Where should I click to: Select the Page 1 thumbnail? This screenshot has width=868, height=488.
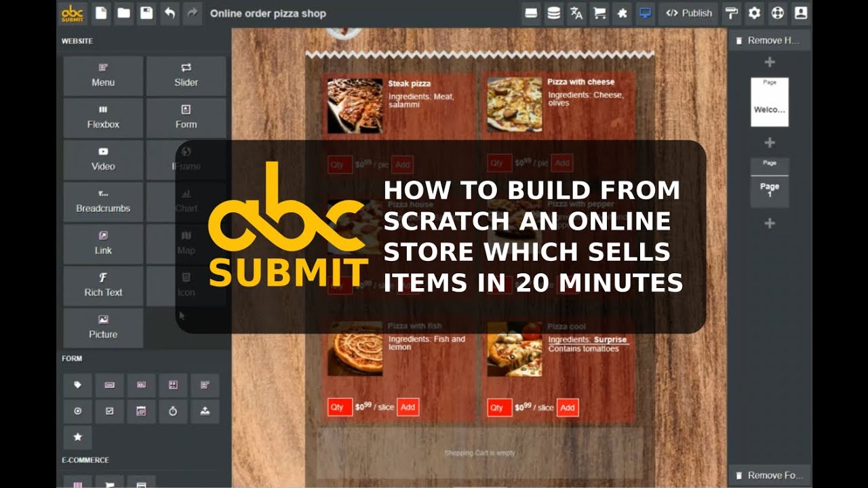(x=770, y=183)
